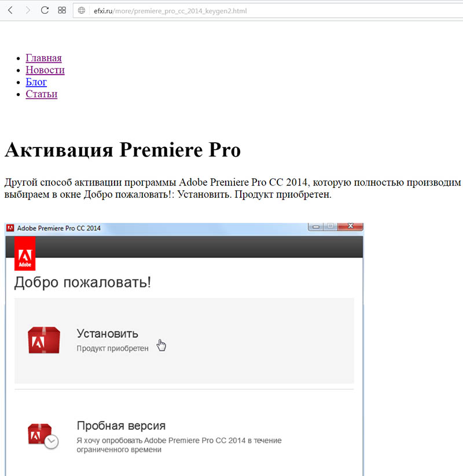Click the browser forward arrow
463x476 pixels.
coord(28,10)
